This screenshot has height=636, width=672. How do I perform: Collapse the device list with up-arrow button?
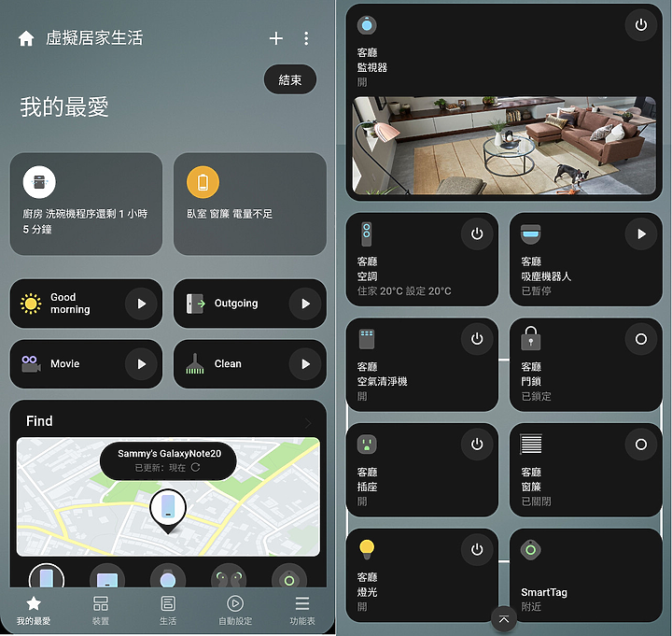pos(504,619)
